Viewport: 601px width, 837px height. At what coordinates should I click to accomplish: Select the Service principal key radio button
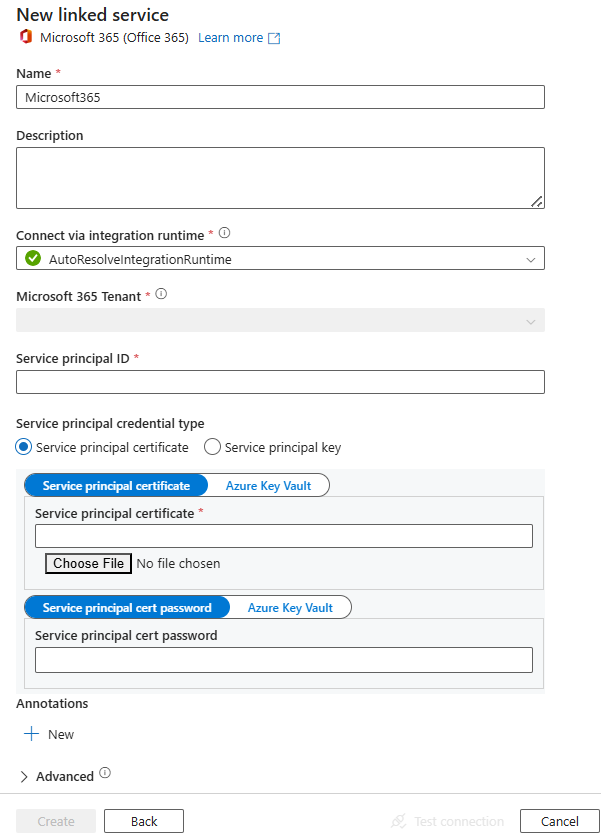(211, 447)
